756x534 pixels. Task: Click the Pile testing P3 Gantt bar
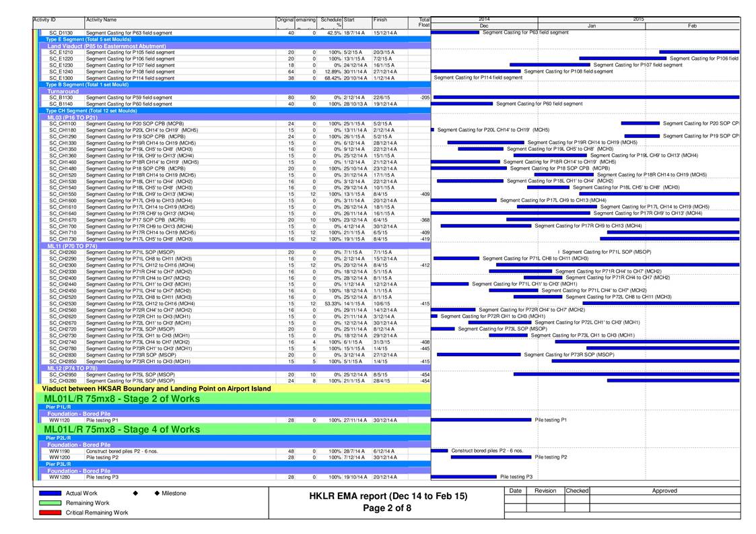click(463, 477)
